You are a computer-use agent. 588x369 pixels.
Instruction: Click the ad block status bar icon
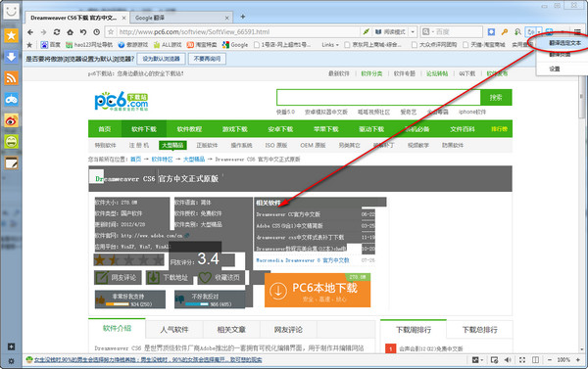(x=495, y=360)
